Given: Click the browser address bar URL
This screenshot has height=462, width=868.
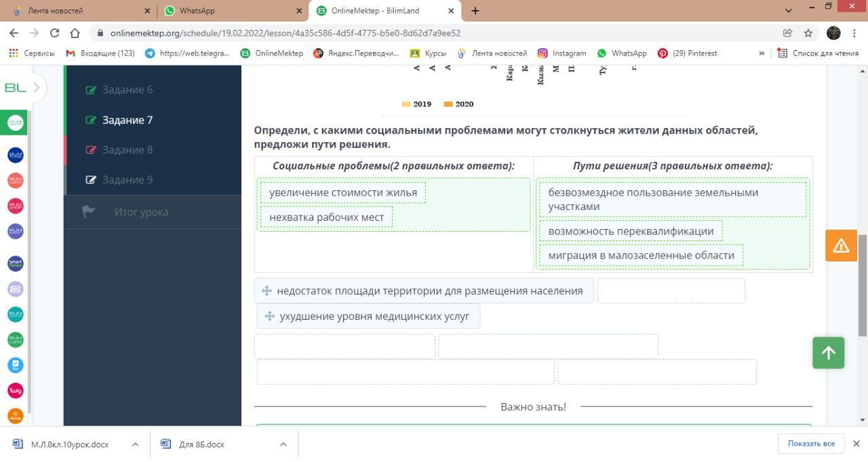Looking at the screenshot, I should click(x=285, y=33).
